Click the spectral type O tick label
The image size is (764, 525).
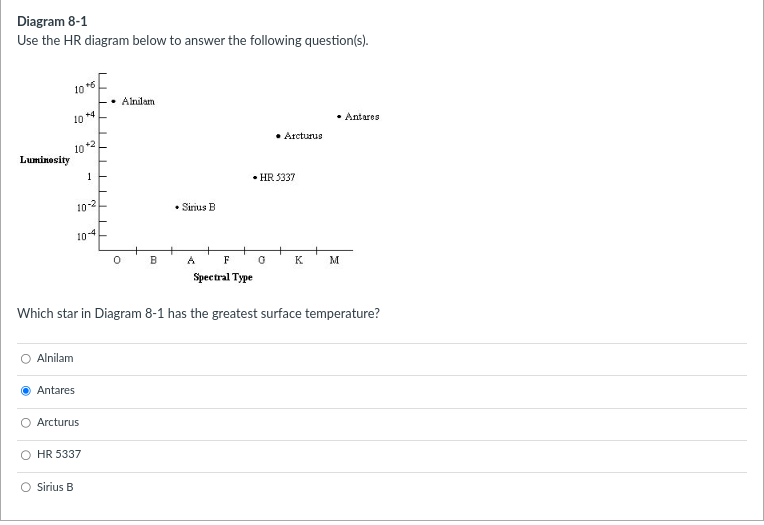click(x=117, y=262)
